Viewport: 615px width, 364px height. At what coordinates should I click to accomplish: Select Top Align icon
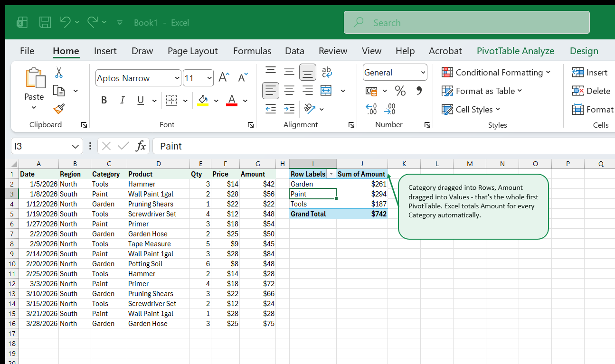point(271,71)
